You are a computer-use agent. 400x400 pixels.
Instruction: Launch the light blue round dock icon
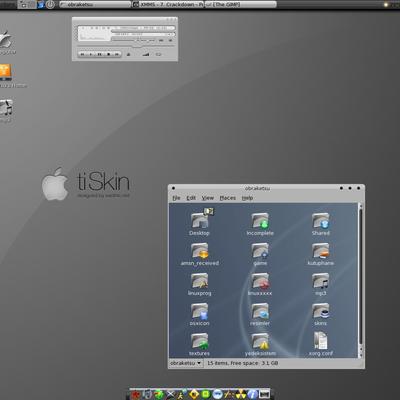pos(218,395)
